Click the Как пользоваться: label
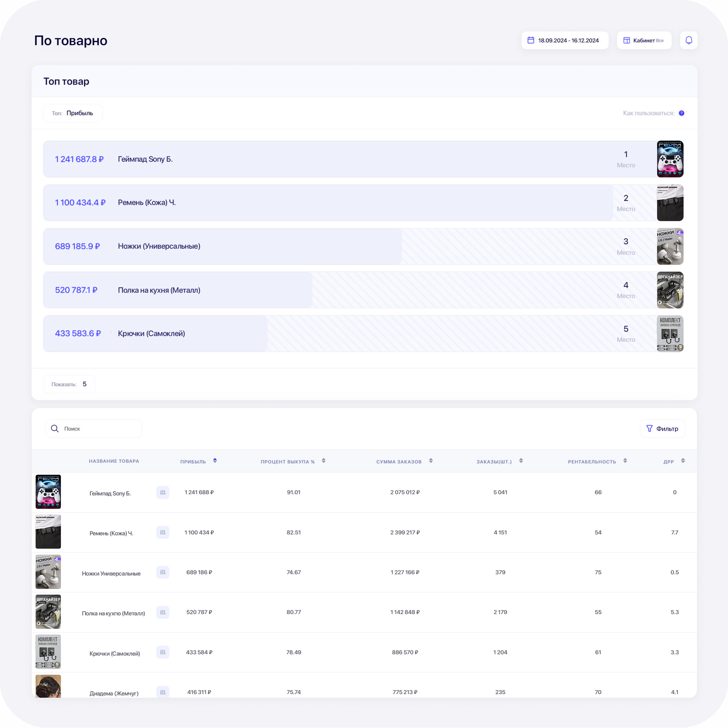The width and height of the screenshot is (728, 728). [649, 113]
